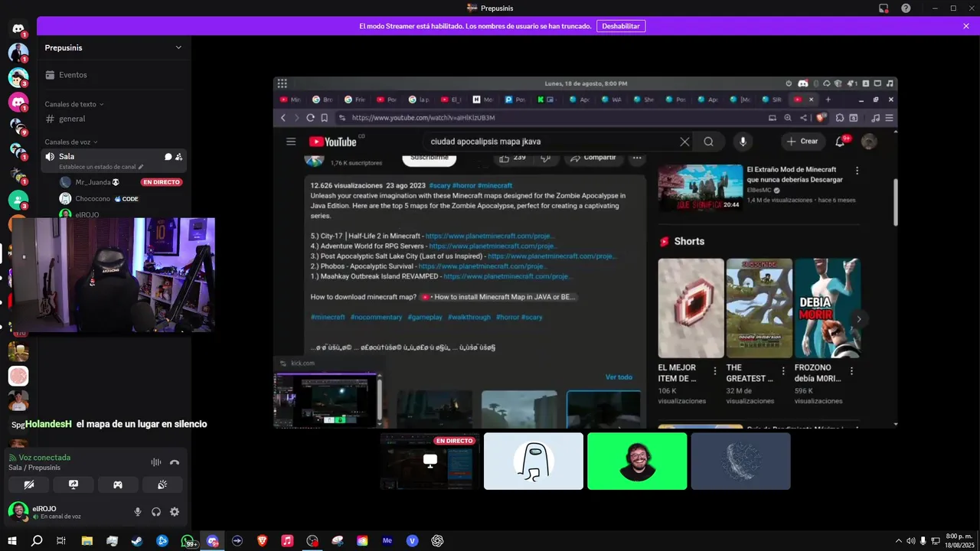Click the Voz conectada status text
Viewport: 980px width, 551px height.
(44, 458)
